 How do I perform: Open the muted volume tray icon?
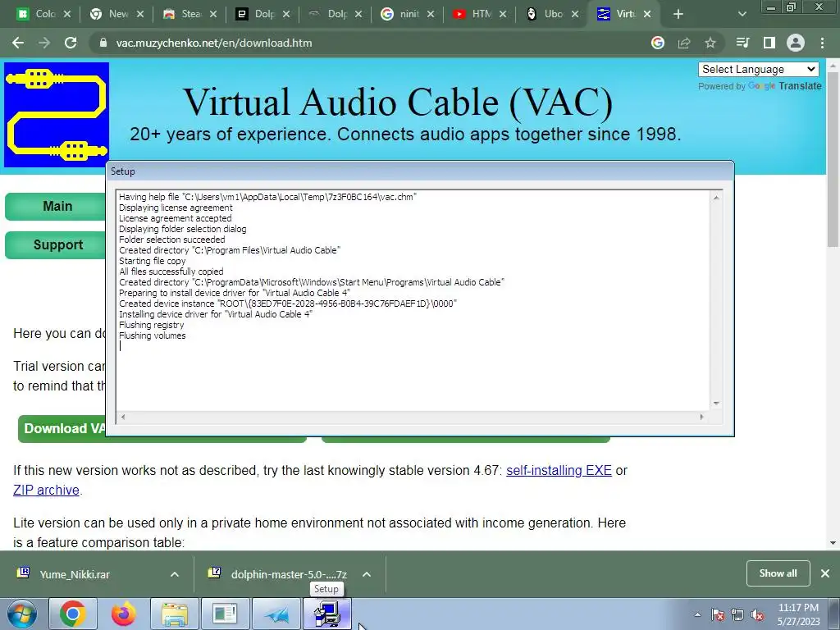pyautogui.click(x=756, y=614)
